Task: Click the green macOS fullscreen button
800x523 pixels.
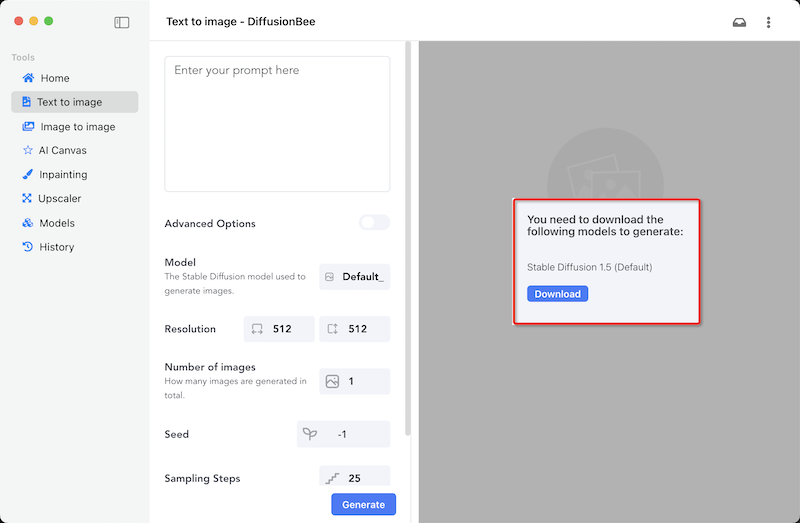Action: tap(48, 21)
